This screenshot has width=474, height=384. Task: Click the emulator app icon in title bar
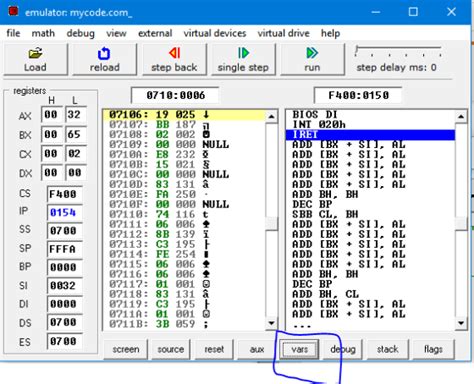(x=13, y=11)
